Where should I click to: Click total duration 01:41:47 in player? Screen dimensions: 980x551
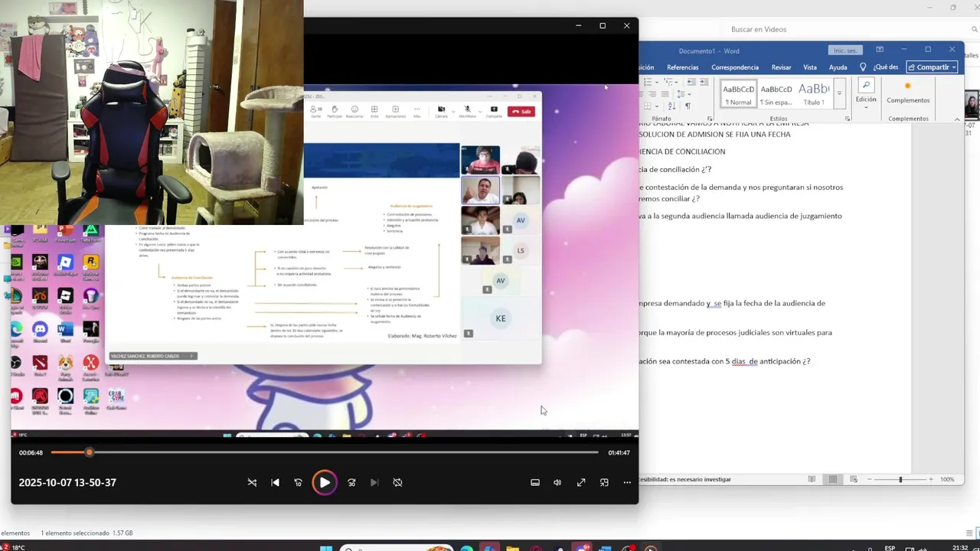click(x=619, y=453)
